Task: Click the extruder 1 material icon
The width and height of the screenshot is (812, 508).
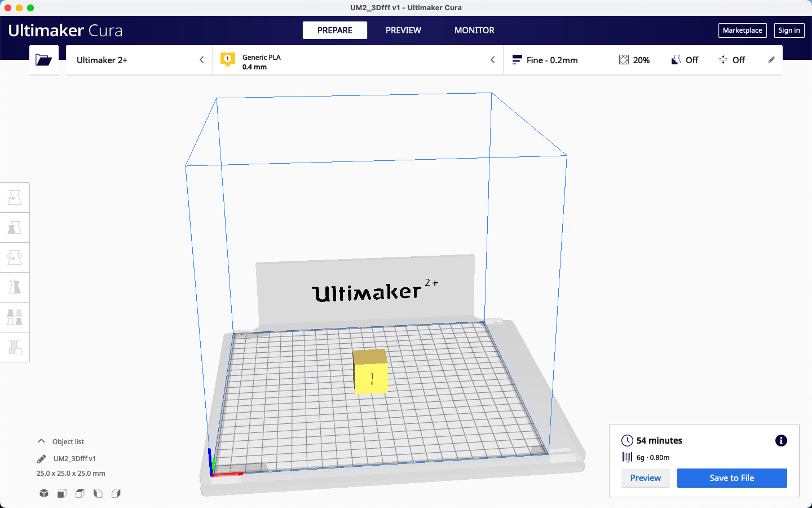Action: click(228, 59)
